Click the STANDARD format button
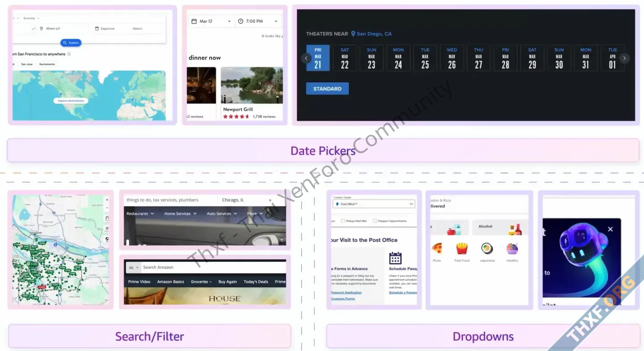Viewport: 644px width, 351px height. tap(327, 89)
